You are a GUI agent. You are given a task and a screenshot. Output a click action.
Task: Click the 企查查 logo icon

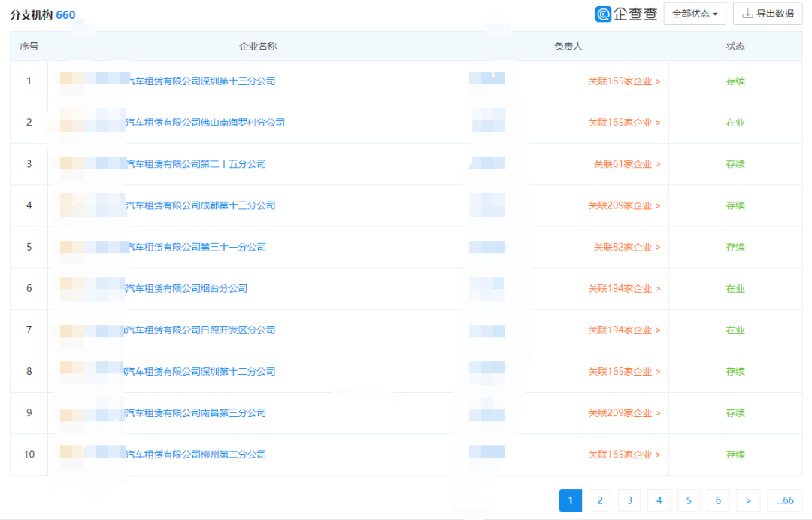tap(603, 14)
